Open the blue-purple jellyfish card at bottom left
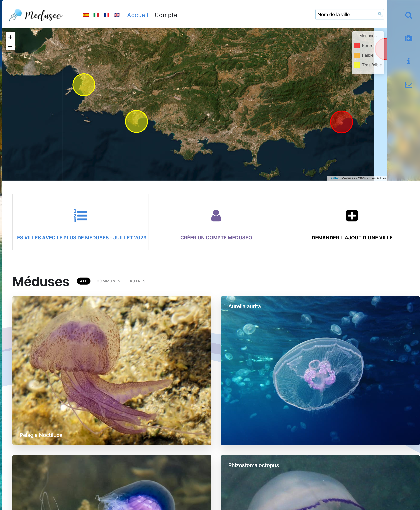420x510 pixels. (112, 482)
